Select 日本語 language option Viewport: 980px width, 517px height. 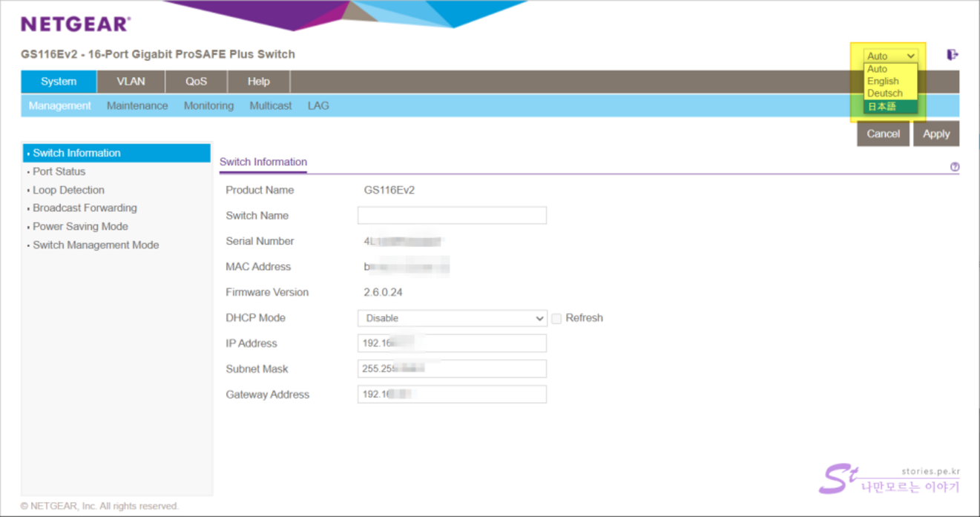point(882,107)
